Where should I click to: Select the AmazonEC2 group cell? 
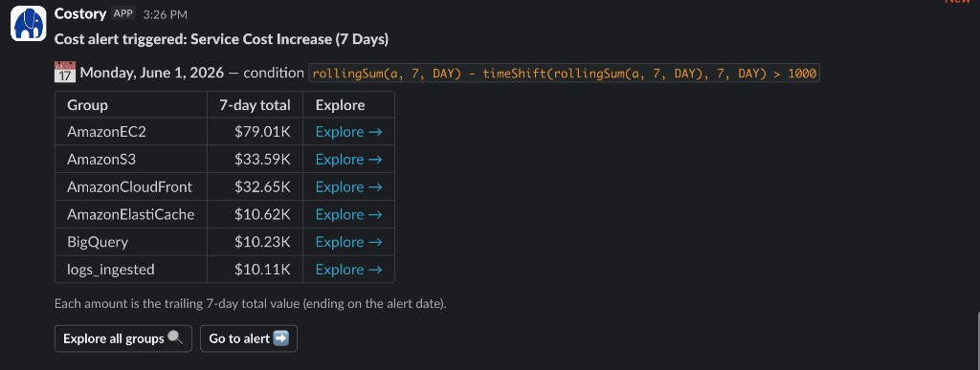(131, 132)
